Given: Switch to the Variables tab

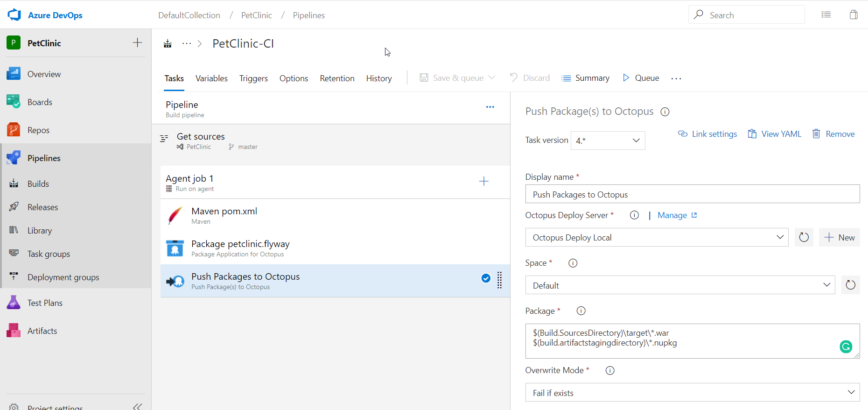Looking at the screenshot, I should [211, 78].
